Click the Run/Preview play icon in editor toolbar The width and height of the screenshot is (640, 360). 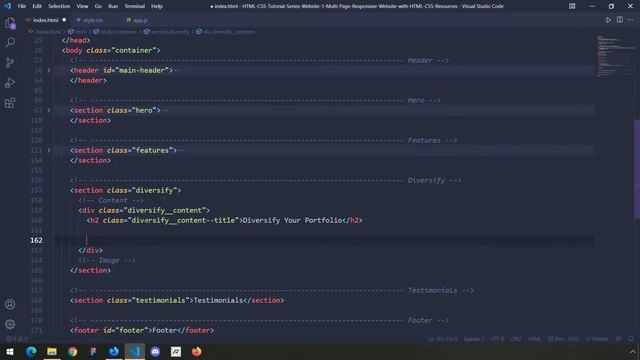click(x=608, y=20)
